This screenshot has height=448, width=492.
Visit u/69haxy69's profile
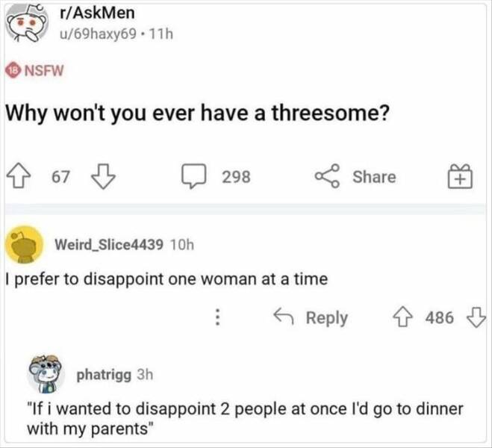click(99, 34)
